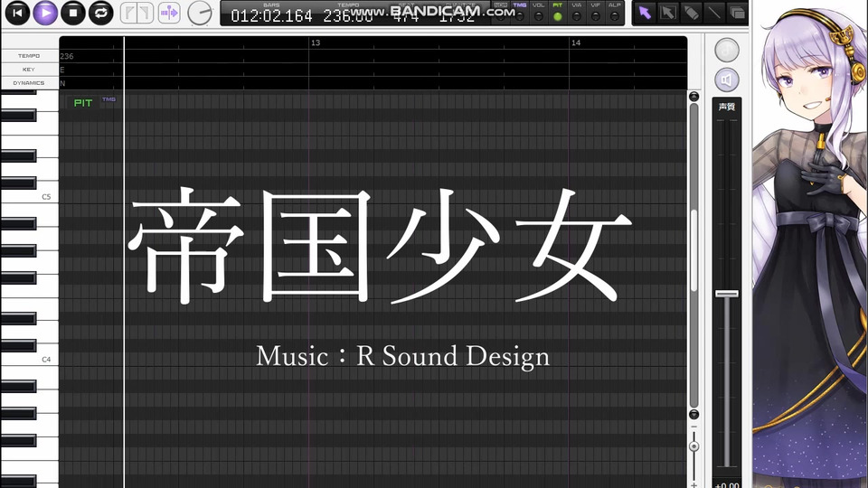Screen dimensions: 868x488
Task: Select the pencil drawing tool
Action: (x=692, y=13)
